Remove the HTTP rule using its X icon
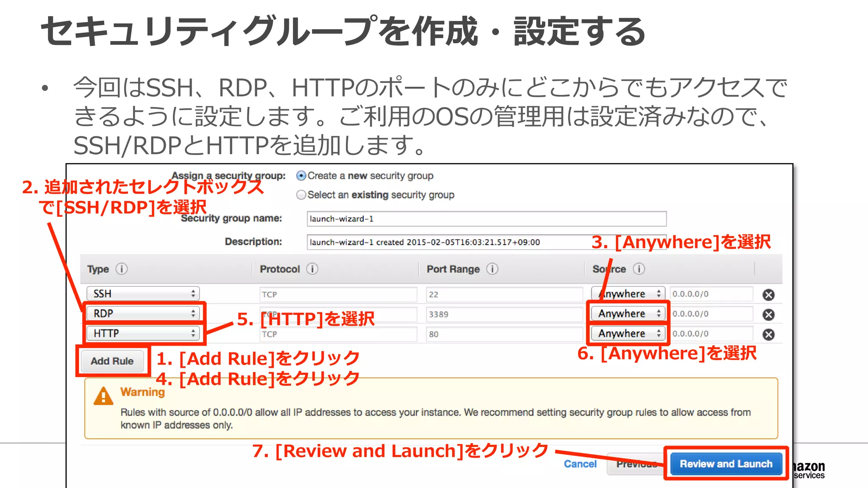Image resolution: width=868 pixels, height=488 pixels. click(768, 335)
